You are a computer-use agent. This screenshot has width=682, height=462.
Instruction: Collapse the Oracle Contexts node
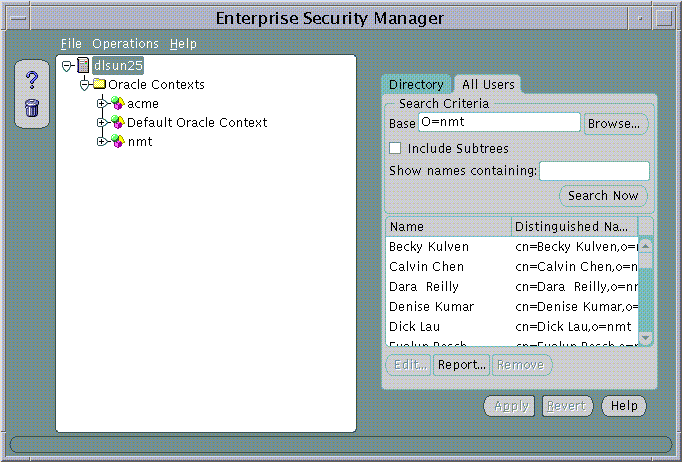point(84,84)
